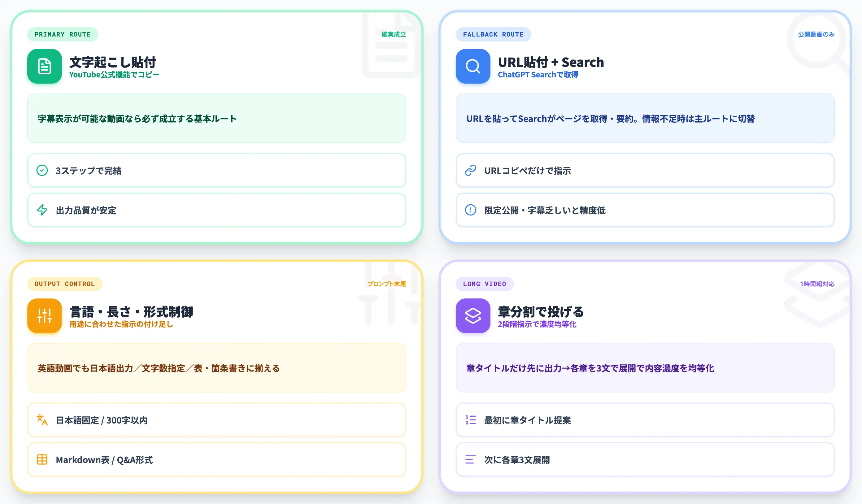Image resolution: width=862 pixels, height=504 pixels.
Task: Click the 3ステップで完結 row text
Action: pos(89,171)
